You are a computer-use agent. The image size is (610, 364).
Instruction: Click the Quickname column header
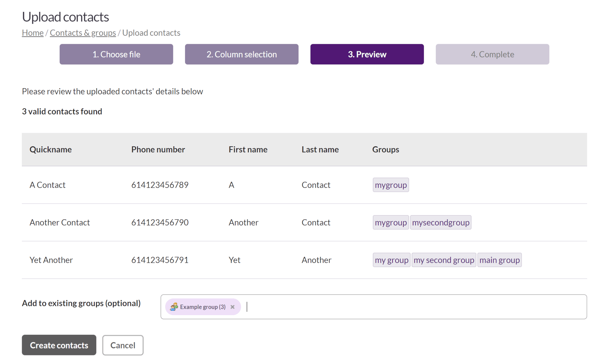[50, 149]
